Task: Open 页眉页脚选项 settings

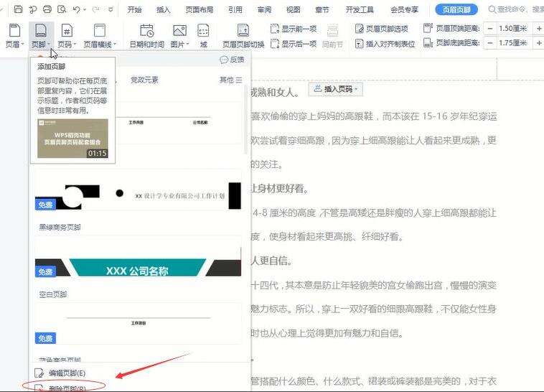Action: coord(381,29)
